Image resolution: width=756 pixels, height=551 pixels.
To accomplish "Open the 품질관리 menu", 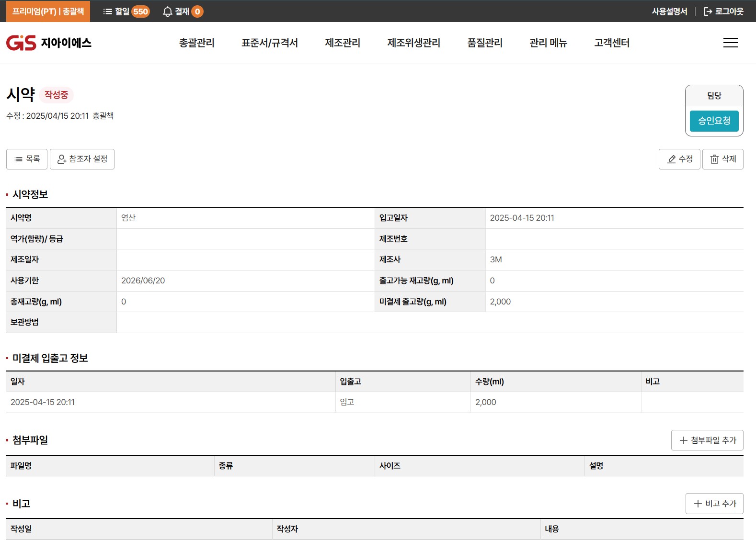I will (x=485, y=43).
